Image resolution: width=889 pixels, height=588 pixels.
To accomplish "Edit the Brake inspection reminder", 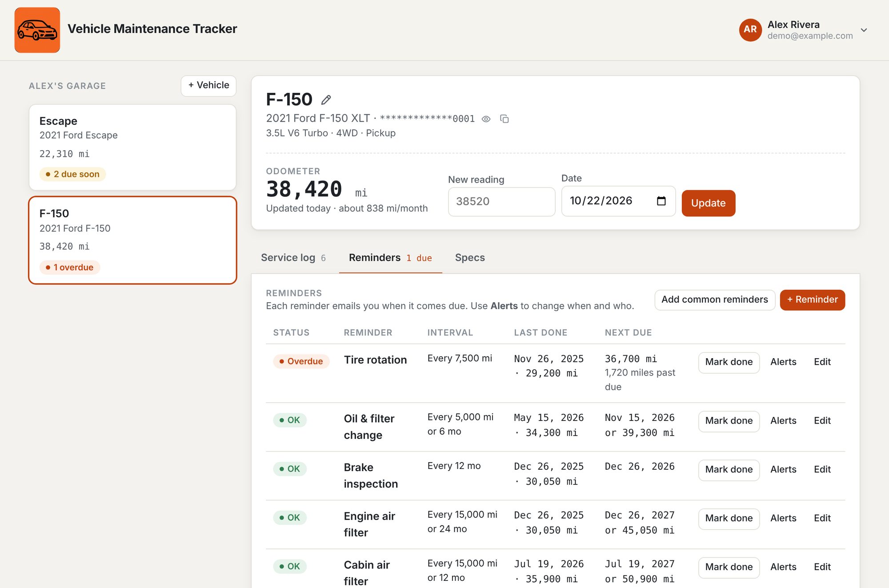I will click(x=822, y=470).
